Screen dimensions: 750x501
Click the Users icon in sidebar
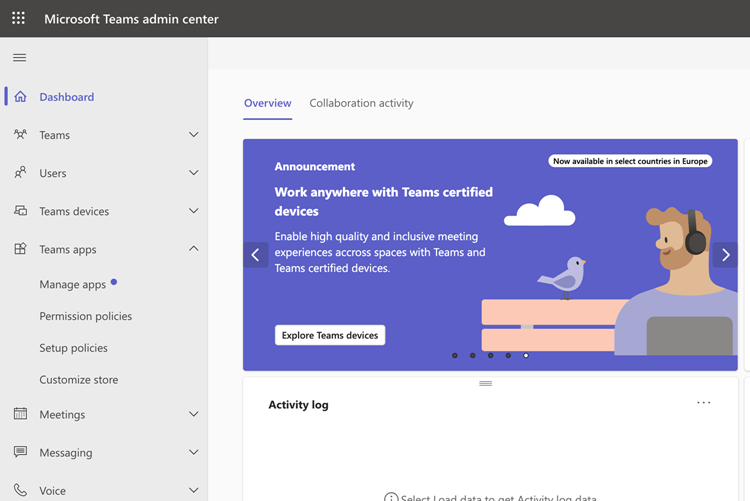20,173
